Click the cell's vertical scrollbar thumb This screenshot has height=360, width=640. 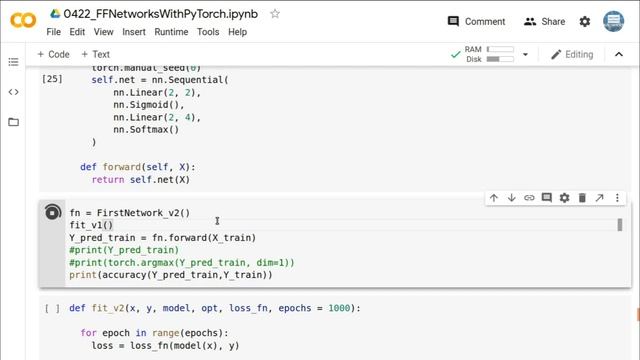pos(620,225)
